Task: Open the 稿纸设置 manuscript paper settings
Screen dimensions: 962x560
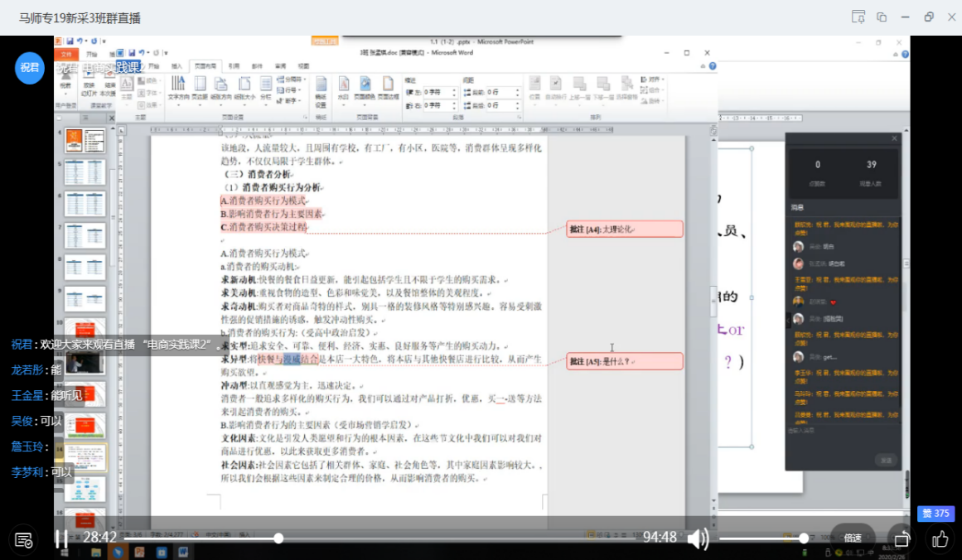Action: click(x=321, y=88)
